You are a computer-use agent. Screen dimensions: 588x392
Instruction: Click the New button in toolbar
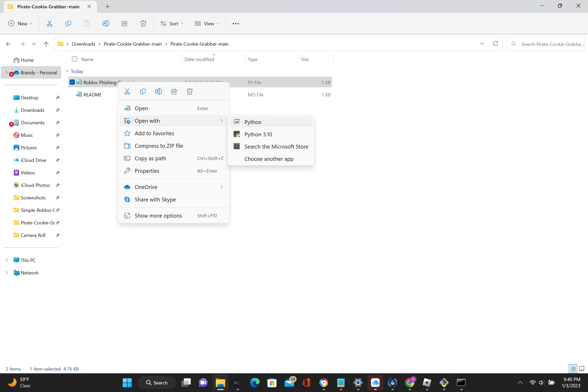[20, 23]
